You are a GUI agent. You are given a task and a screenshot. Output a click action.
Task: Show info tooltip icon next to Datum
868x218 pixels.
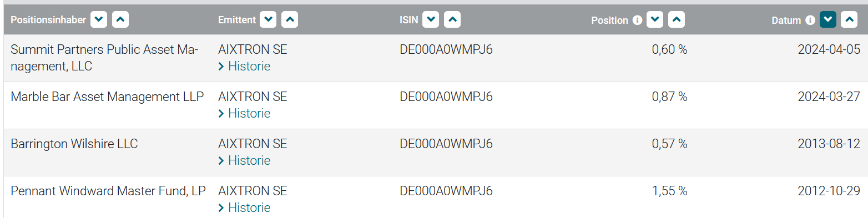click(x=810, y=20)
